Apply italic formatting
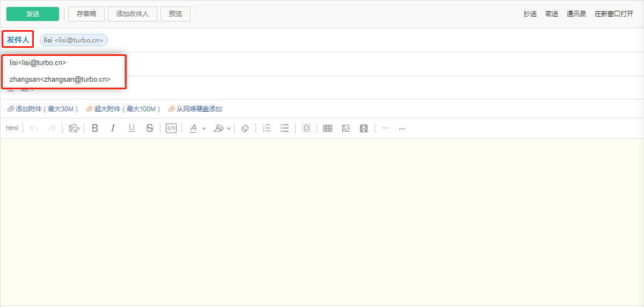 coord(113,128)
